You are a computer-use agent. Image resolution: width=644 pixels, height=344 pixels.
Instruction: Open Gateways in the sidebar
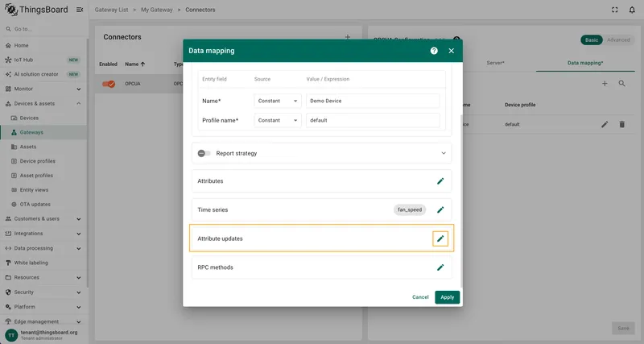(x=43, y=132)
